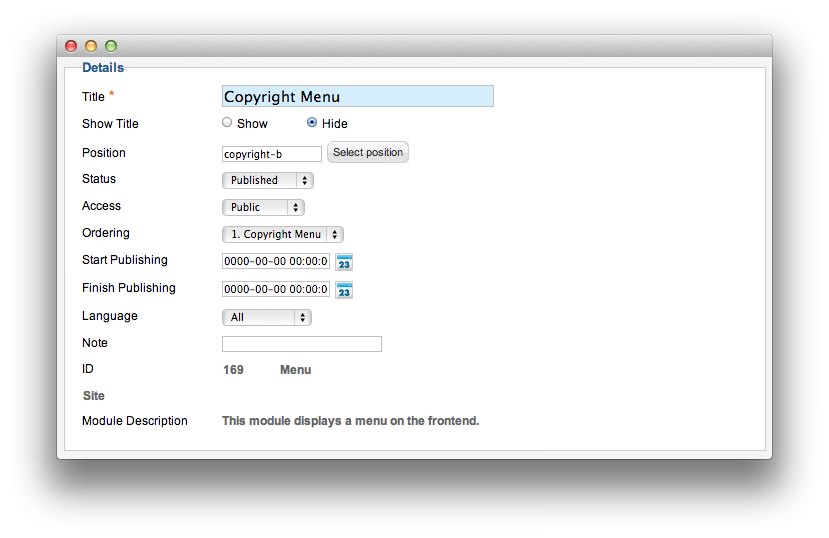
Task: Click the Position field containing copyright-b
Action: [272, 154]
